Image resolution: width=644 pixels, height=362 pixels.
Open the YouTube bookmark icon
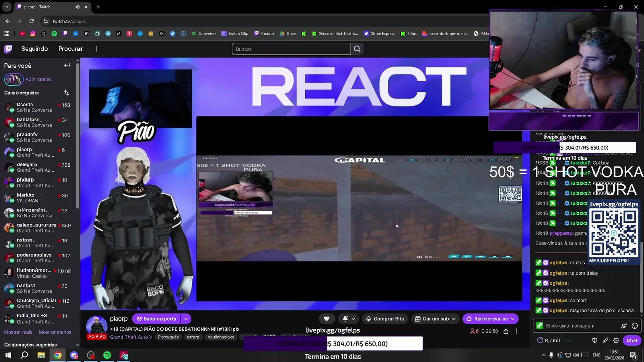(22, 34)
